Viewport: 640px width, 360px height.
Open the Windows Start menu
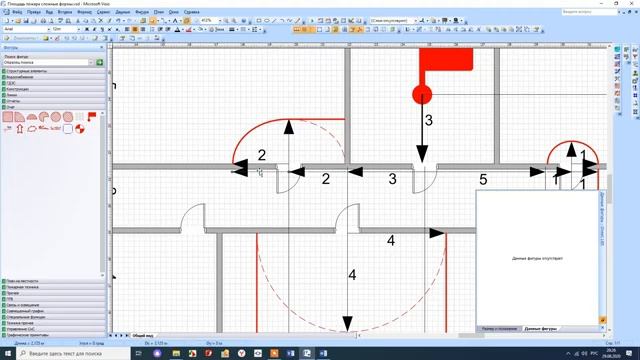tap(8, 353)
